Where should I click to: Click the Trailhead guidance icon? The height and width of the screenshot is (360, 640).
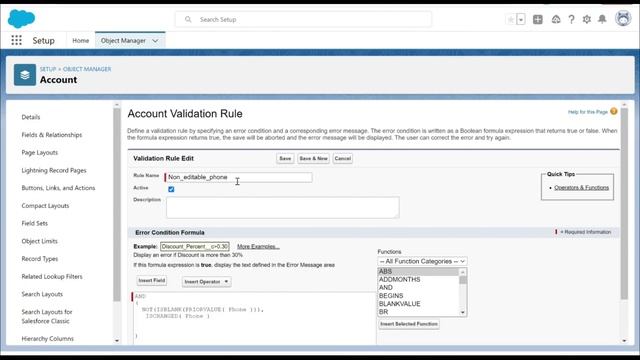tap(556, 19)
